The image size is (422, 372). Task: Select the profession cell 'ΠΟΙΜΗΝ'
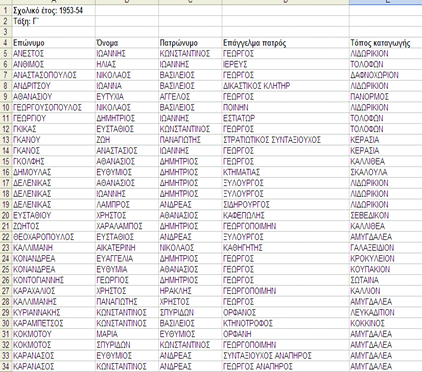click(285, 107)
